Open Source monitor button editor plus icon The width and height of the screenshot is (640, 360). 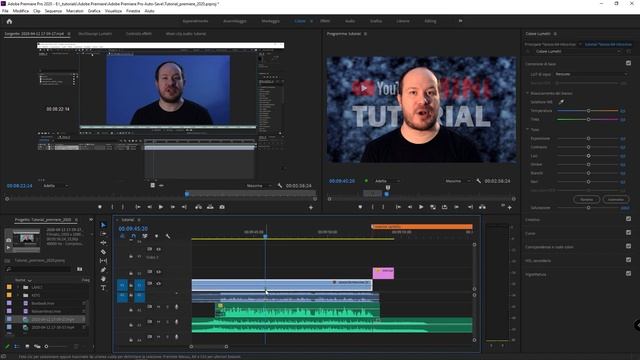tap(311, 208)
